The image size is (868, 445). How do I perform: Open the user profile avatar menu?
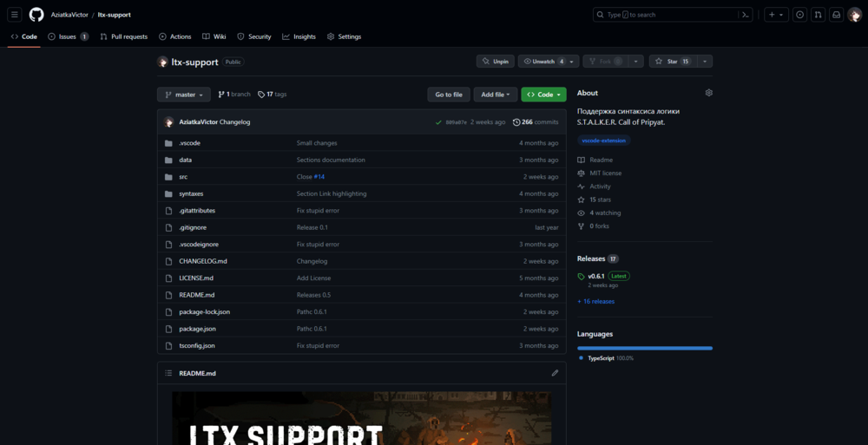pyautogui.click(x=855, y=15)
